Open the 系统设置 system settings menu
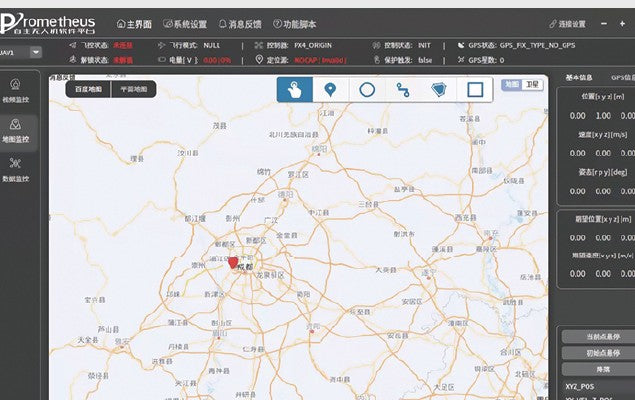This screenshot has height=400, width=635. pyautogui.click(x=185, y=24)
